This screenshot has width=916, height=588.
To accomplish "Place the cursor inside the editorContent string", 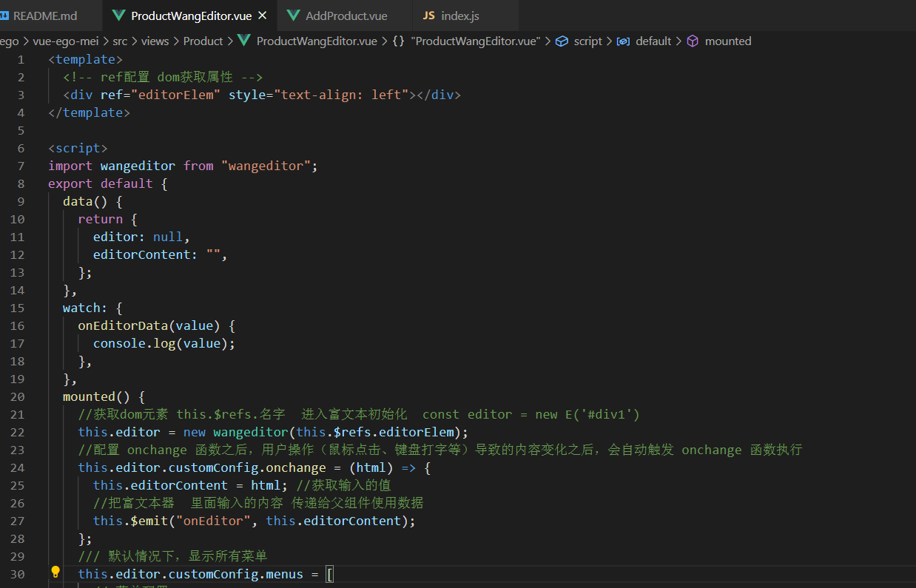I will pyautogui.click(x=214, y=254).
